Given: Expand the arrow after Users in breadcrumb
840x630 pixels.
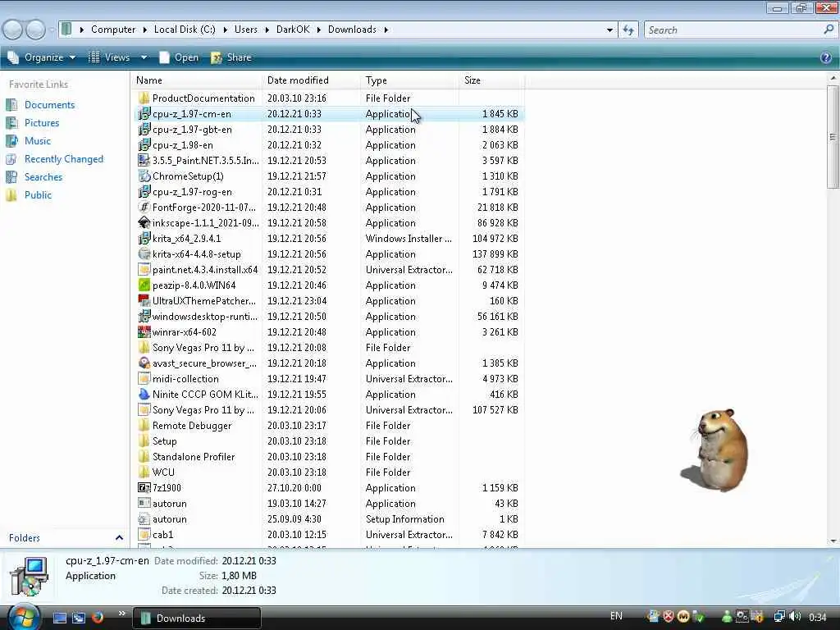Looking at the screenshot, I should pyautogui.click(x=267, y=30).
